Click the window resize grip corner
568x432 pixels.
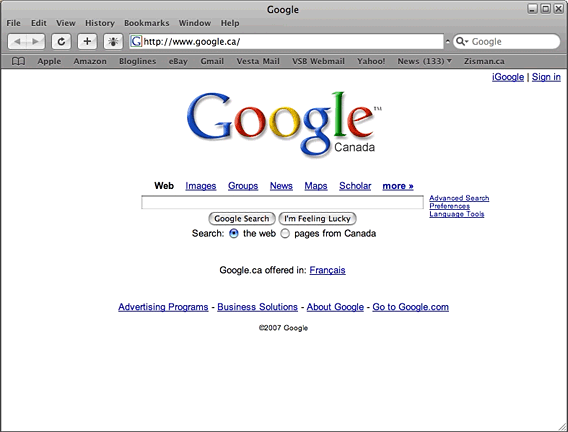[563, 427]
